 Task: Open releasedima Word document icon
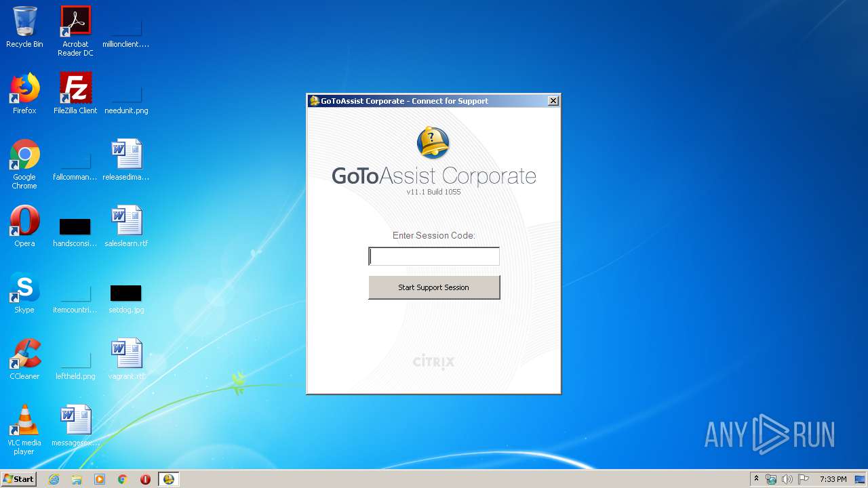126,160
